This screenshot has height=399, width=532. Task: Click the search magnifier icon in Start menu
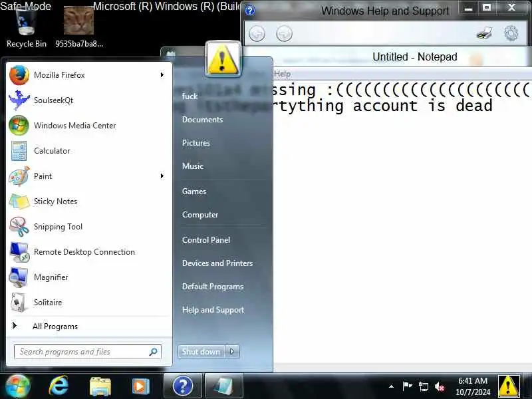pos(154,352)
